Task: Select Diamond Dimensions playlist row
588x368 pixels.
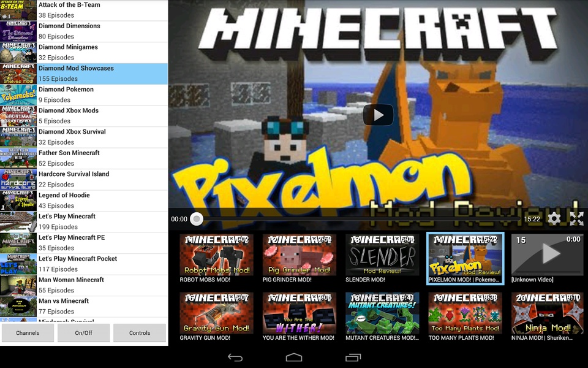Action: click(x=84, y=31)
